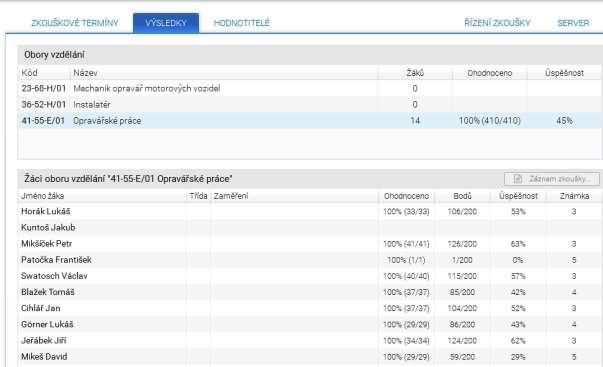Open the Hodnotitelé tab
Image resolution: width=603 pixels, height=367 pixels.
click(242, 23)
